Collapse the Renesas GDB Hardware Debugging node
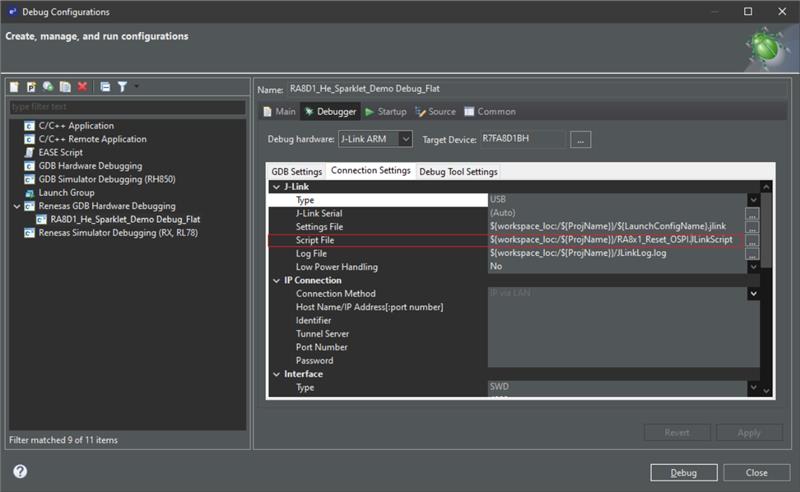This screenshot has height=492, width=800. point(15,206)
